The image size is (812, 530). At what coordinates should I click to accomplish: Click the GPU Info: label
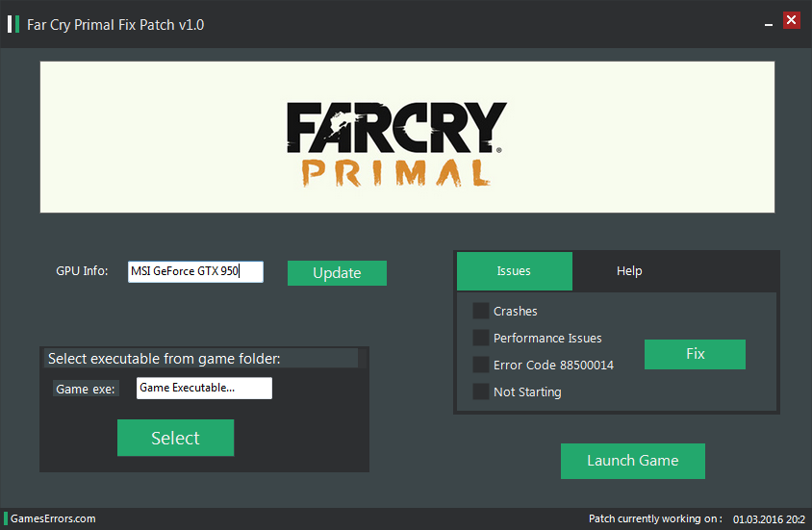[x=82, y=270]
